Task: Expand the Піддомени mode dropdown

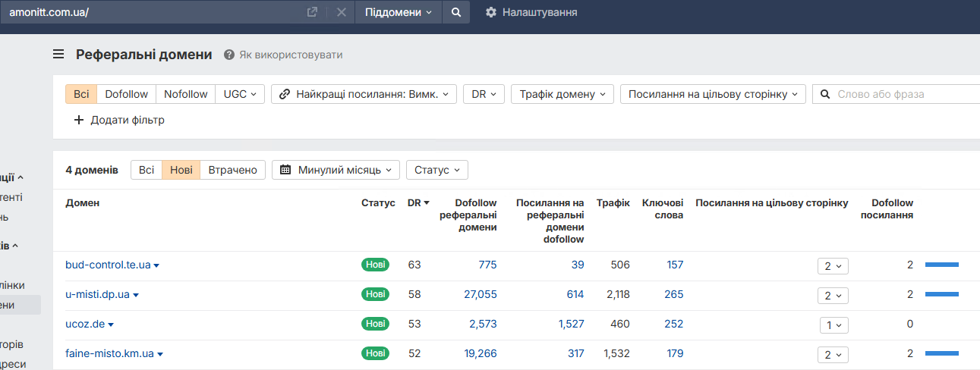Action: (398, 12)
